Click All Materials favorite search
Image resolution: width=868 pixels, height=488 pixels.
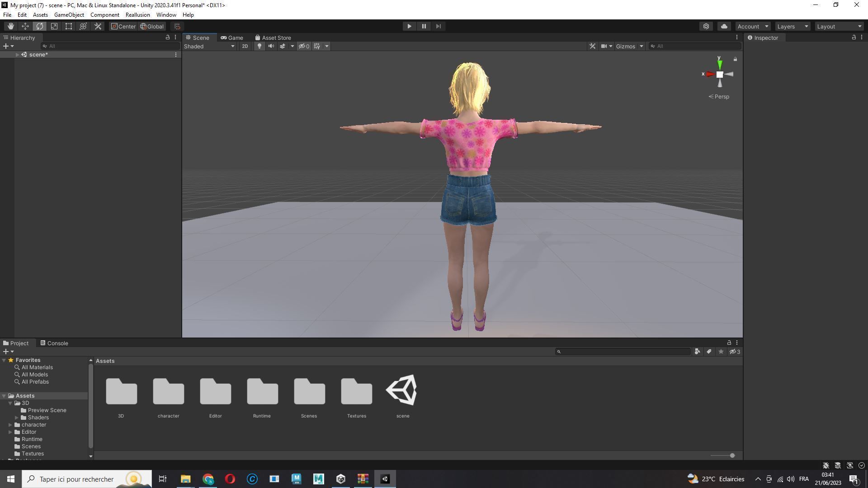37,367
